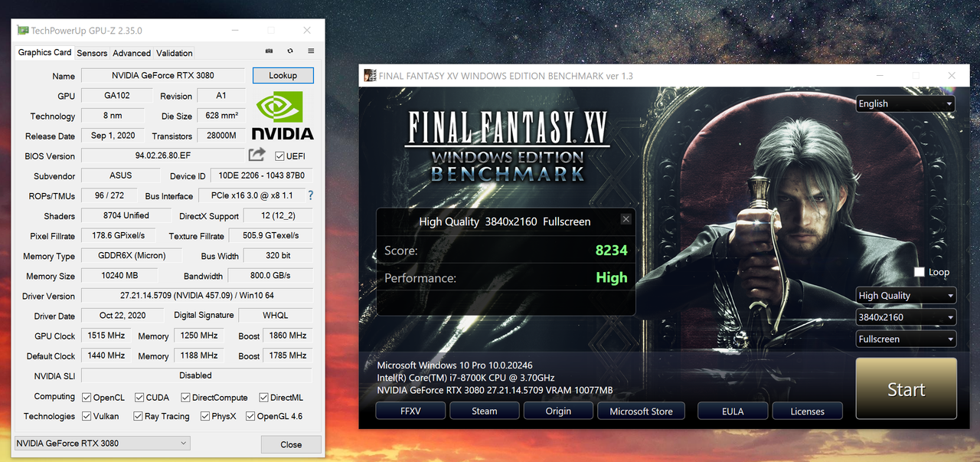Click the Lookup button
This screenshot has width=980, height=462.
(x=283, y=75)
